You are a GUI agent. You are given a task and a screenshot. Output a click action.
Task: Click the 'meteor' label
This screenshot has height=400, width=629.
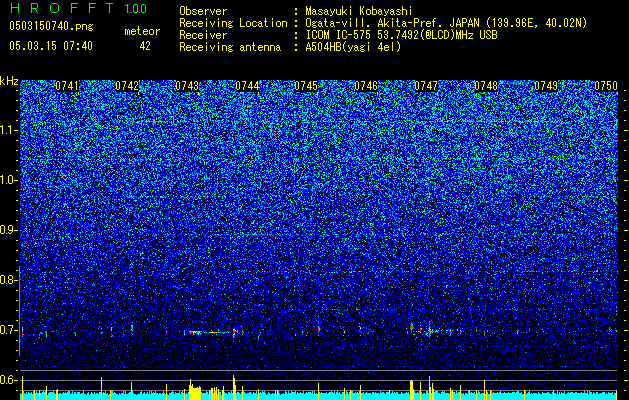coord(142,31)
